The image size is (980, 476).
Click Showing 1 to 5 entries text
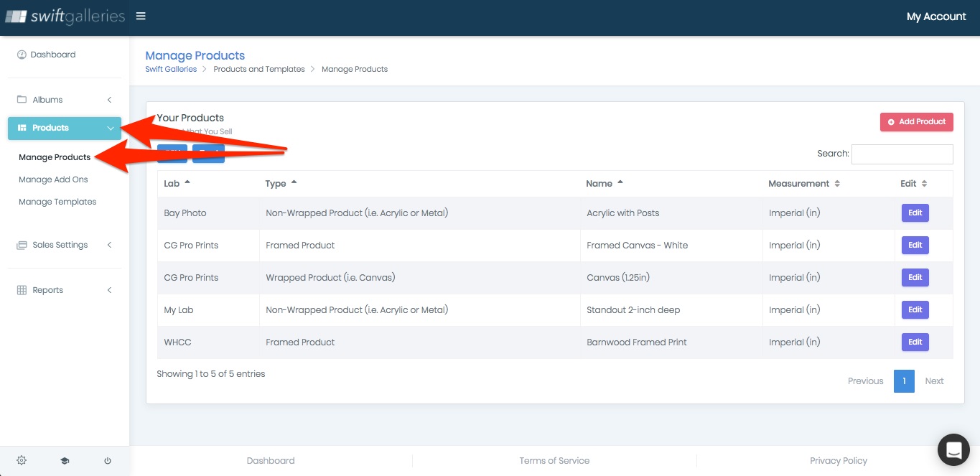[211, 374]
